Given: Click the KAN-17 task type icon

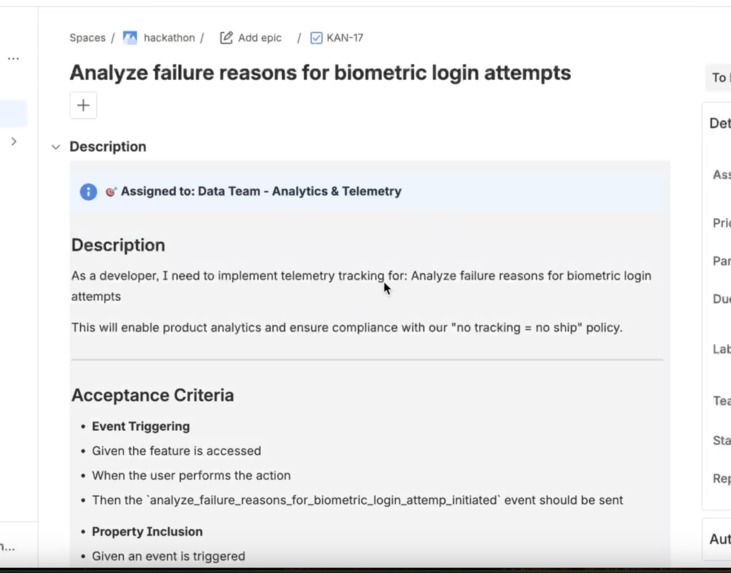Looking at the screenshot, I should coord(316,38).
